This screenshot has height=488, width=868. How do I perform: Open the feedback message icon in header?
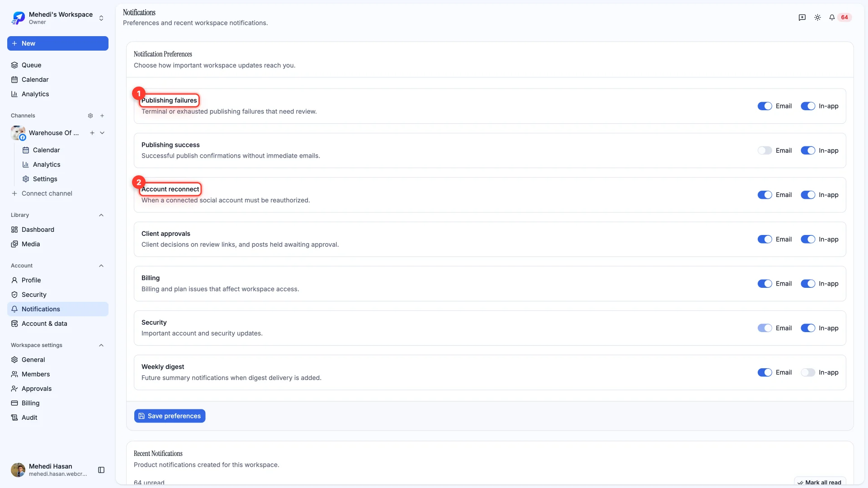point(802,17)
